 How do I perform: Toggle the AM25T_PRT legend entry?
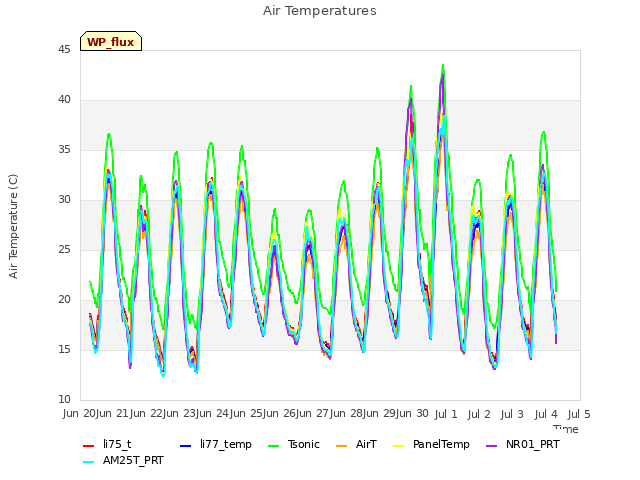(123, 460)
